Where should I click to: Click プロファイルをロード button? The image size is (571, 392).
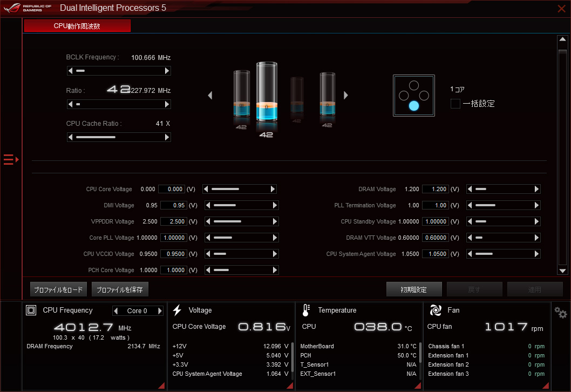click(x=58, y=289)
